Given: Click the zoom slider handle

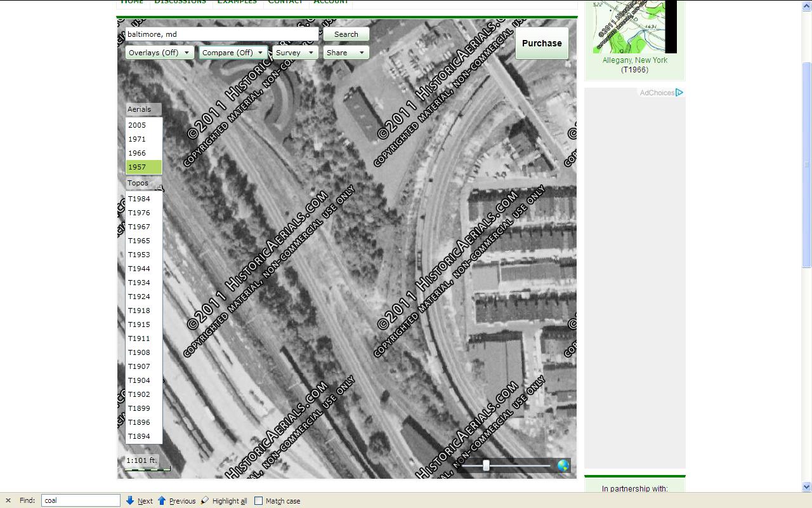Looking at the screenshot, I should point(486,465).
